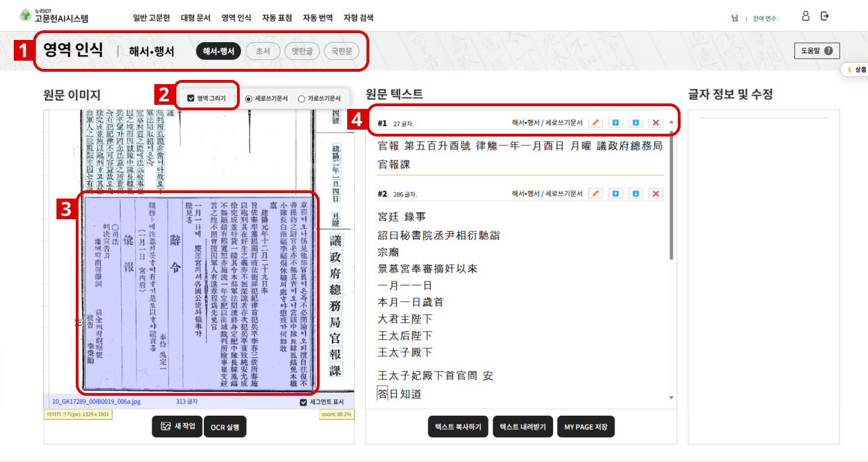This screenshot has width=868, height=462.
Task: Click the text line 王太后陛下
Action: click(x=405, y=336)
